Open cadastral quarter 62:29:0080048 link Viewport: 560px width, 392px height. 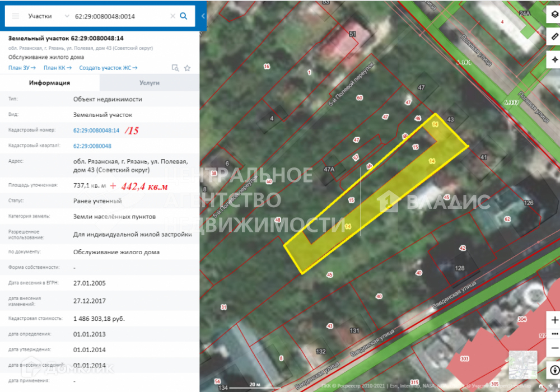92,146
